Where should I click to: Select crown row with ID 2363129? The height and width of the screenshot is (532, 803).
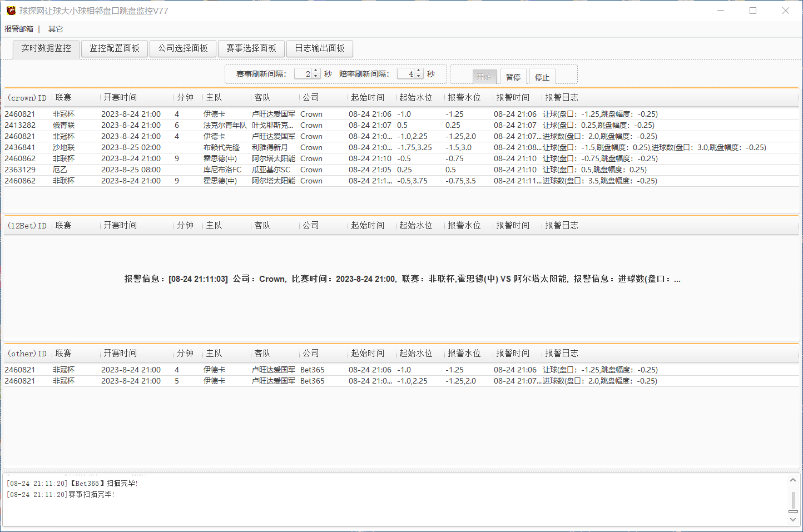coord(401,170)
